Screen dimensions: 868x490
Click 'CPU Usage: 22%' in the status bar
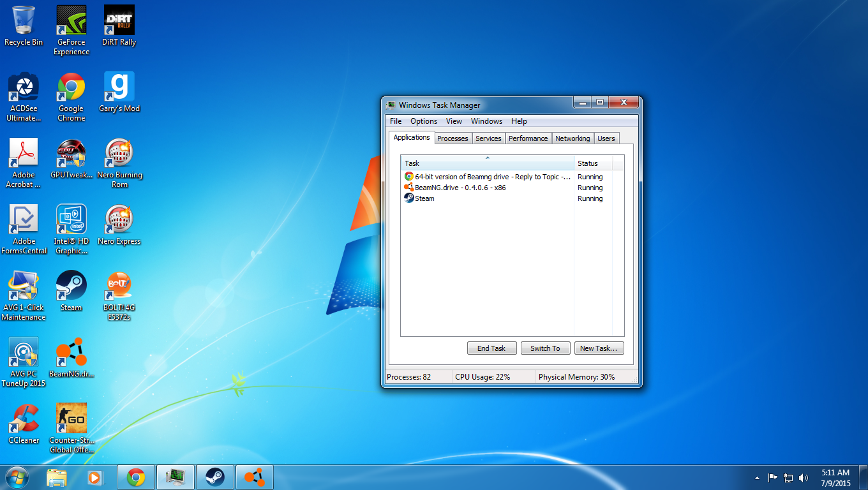pos(483,377)
